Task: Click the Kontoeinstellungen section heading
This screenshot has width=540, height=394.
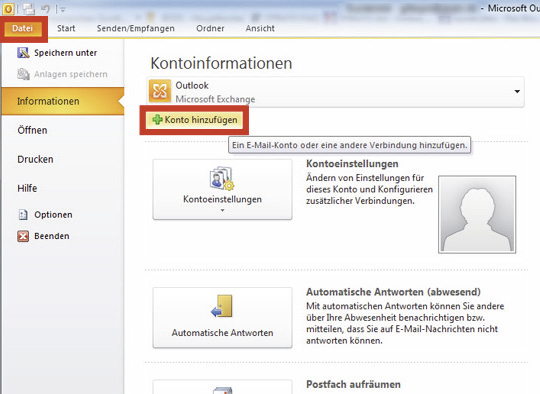Action: pos(352,164)
